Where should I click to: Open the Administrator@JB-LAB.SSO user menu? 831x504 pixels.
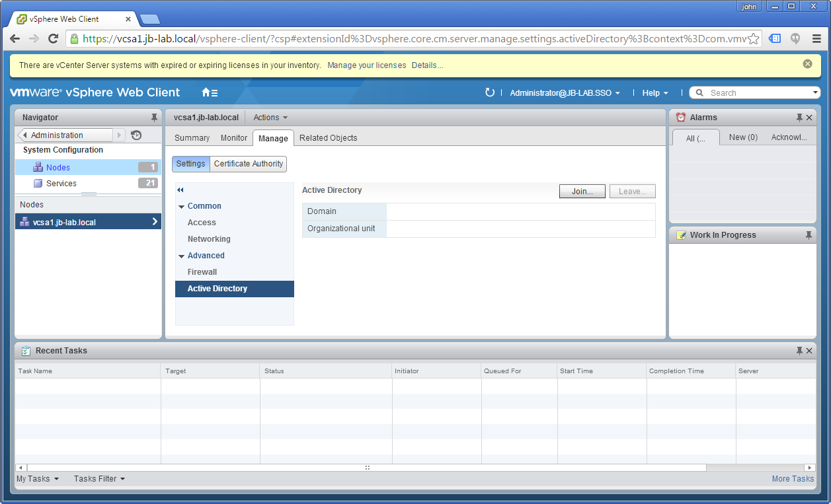coord(565,93)
